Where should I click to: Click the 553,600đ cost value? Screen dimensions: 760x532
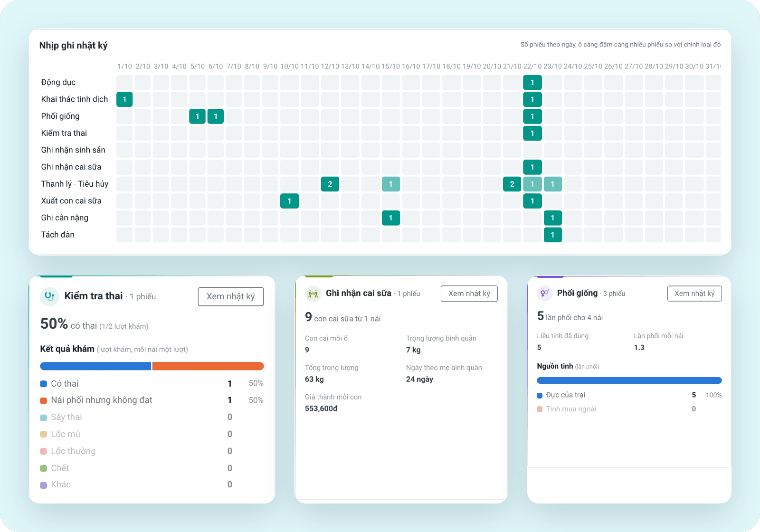(321, 408)
